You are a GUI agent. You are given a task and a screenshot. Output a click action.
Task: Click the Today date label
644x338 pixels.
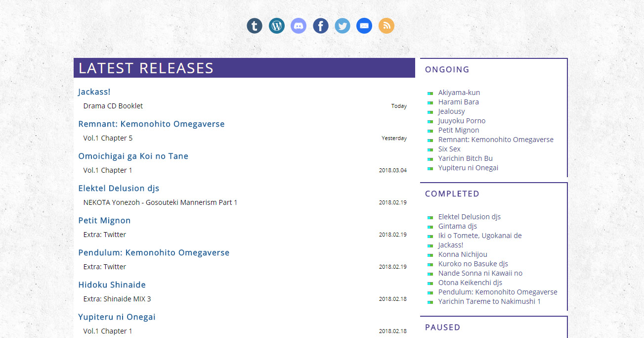[x=399, y=106]
